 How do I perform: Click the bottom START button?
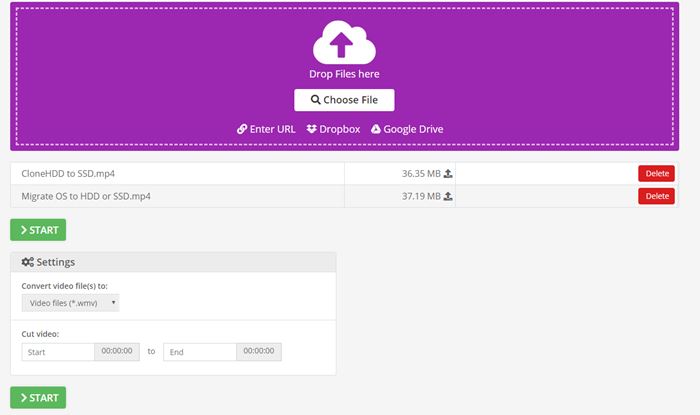pos(38,398)
